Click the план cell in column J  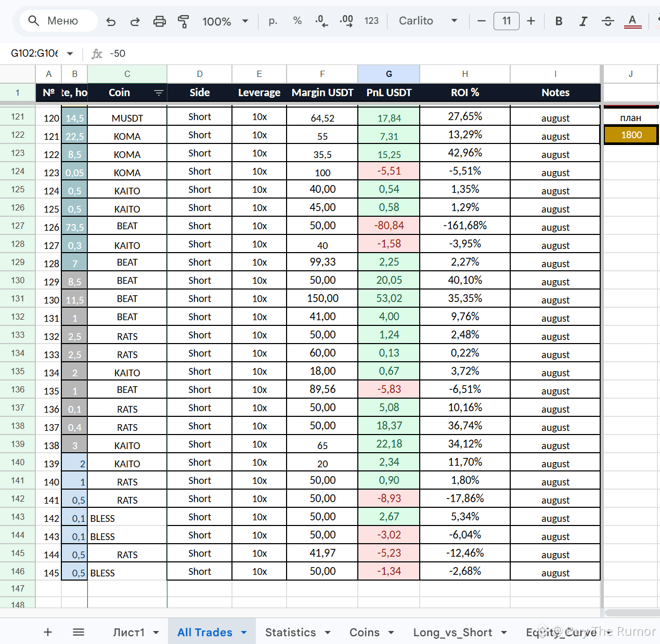[x=630, y=117]
